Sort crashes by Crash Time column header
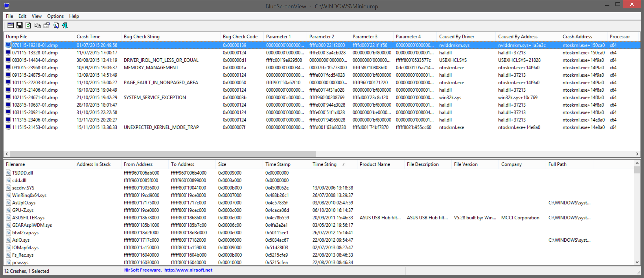 pos(88,37)
